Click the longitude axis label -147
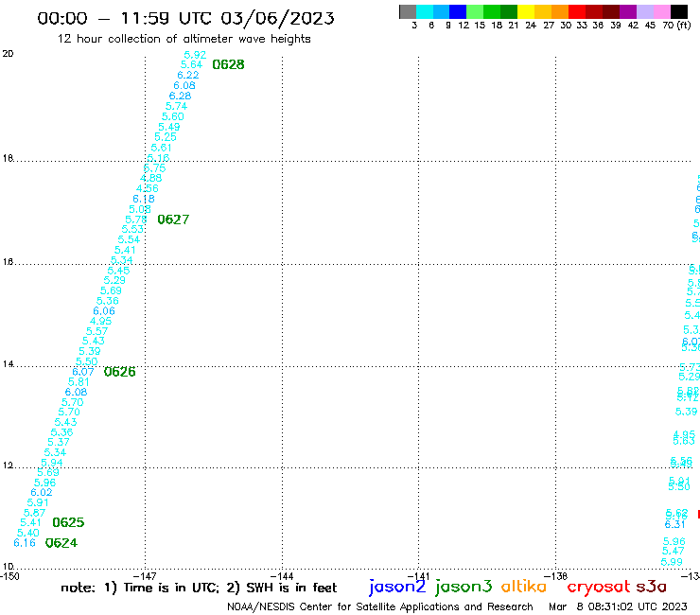This screenshot has height=615, width=700. [x=145, y=576]
